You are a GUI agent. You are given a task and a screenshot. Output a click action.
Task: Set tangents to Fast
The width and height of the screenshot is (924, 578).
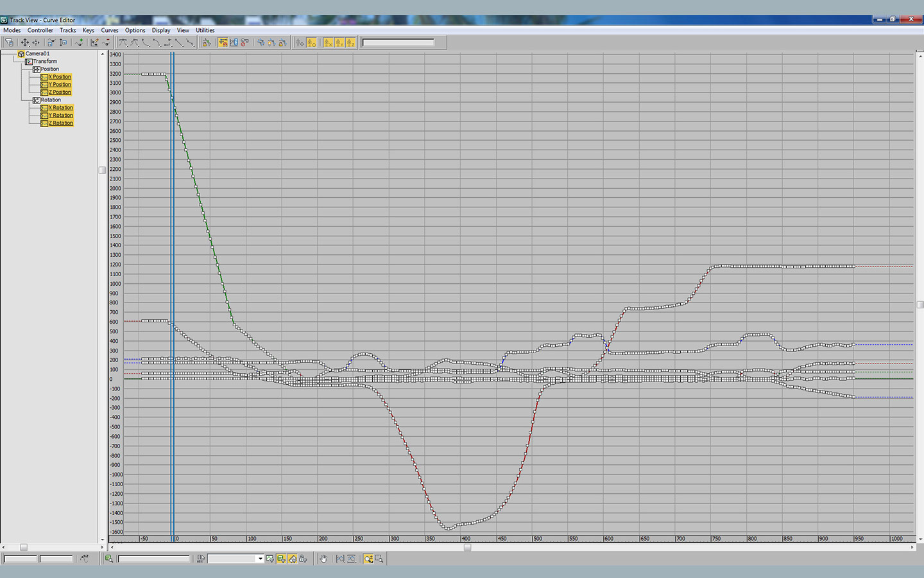[x=146, y=42]
